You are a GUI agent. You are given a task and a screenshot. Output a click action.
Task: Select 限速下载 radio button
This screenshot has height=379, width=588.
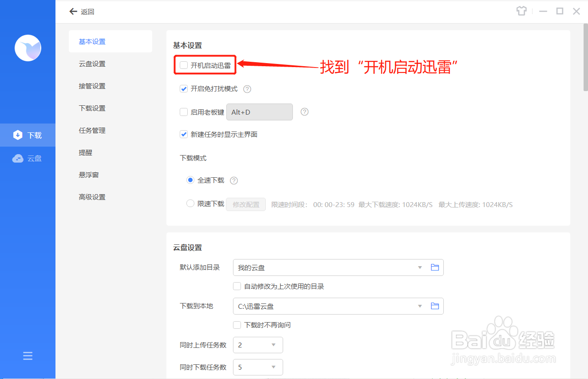click(190, 203)
